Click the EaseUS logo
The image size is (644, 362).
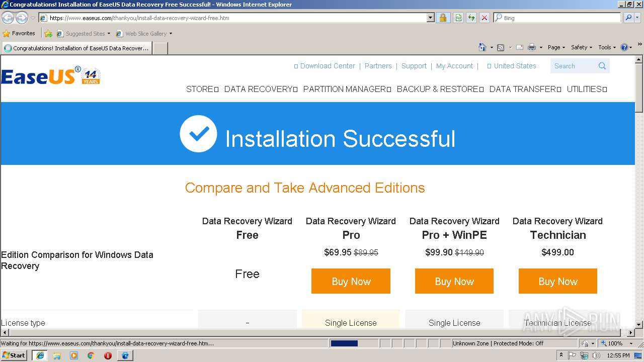(51, 76)
